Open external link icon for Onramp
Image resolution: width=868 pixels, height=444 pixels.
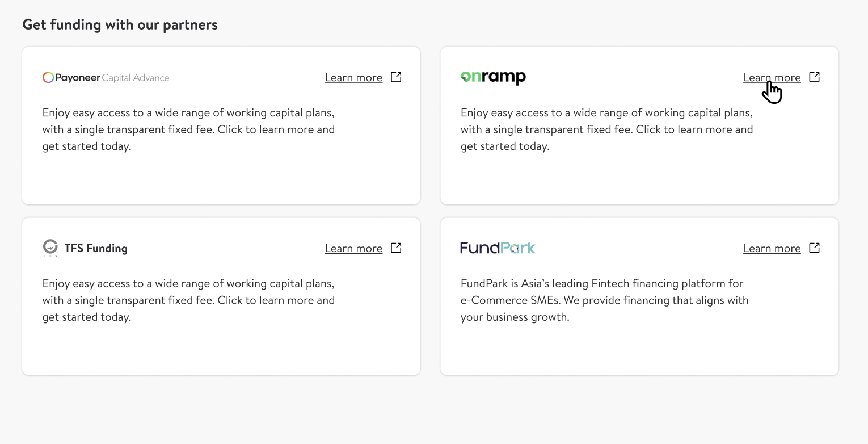[x=815, y=77]
